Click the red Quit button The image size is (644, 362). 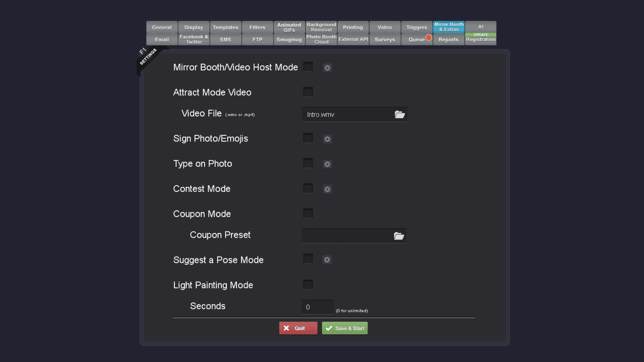coord(298,328)
